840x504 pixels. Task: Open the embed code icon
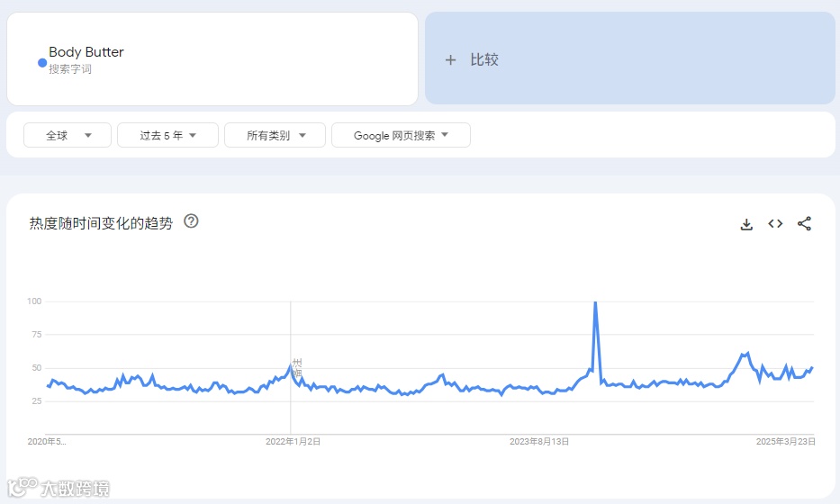tap(775, 224)
